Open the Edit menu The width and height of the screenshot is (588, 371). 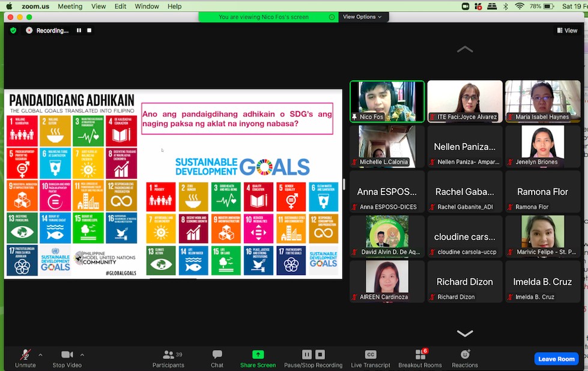pos(120,6)
